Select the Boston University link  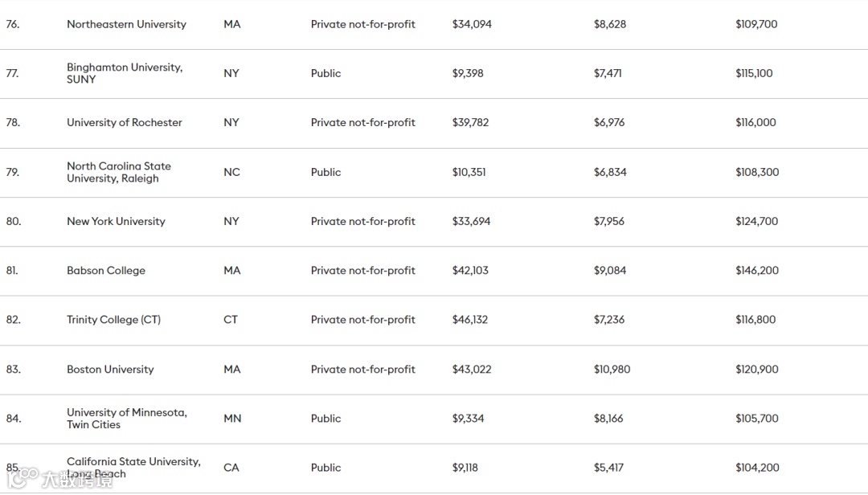110,369
